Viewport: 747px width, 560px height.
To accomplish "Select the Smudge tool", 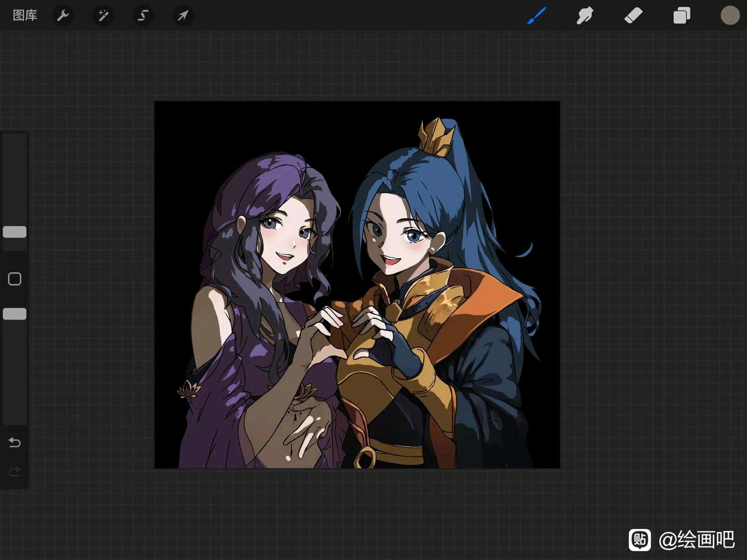I will coord(585,16).
